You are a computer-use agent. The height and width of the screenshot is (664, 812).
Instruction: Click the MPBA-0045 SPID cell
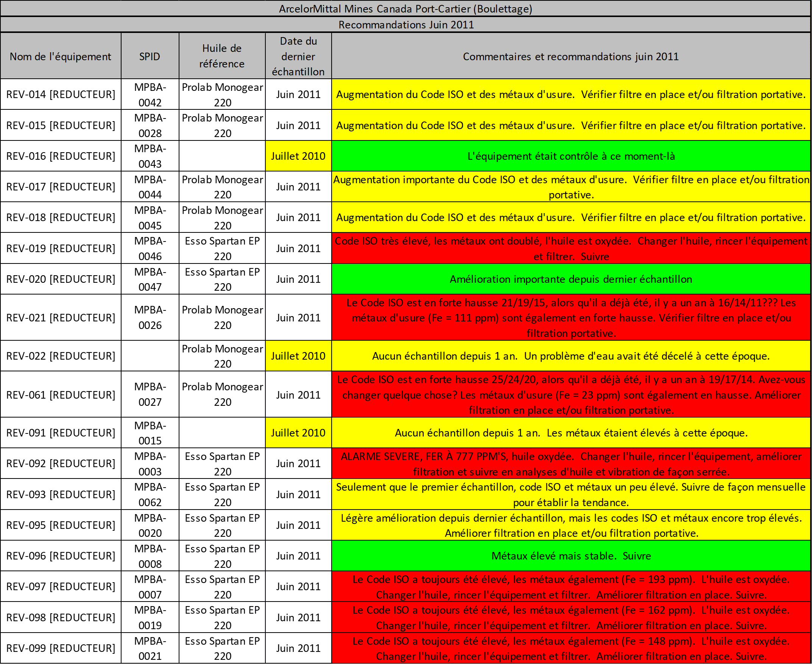click(x=150, y=217)
